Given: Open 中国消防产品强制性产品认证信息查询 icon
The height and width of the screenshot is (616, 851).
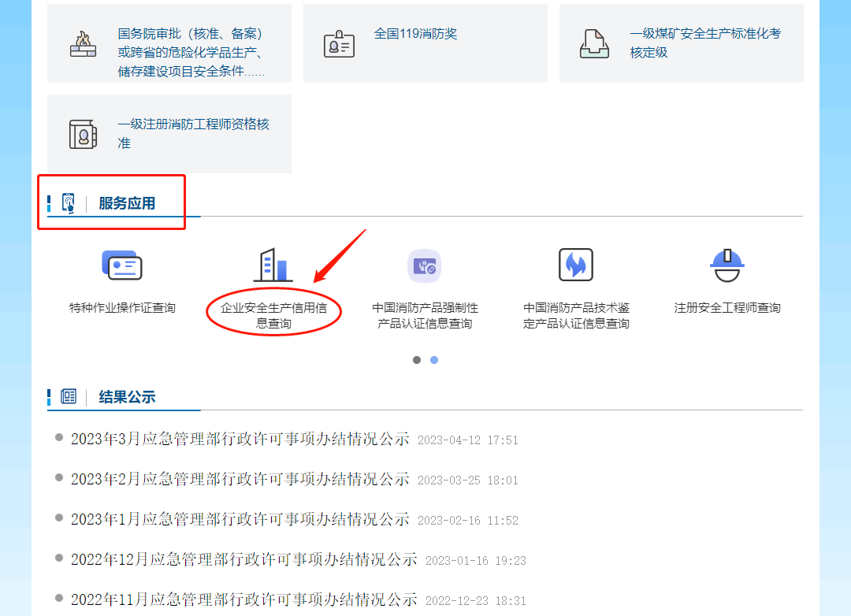Looking at the screenshot, I should tap(425, 265).
